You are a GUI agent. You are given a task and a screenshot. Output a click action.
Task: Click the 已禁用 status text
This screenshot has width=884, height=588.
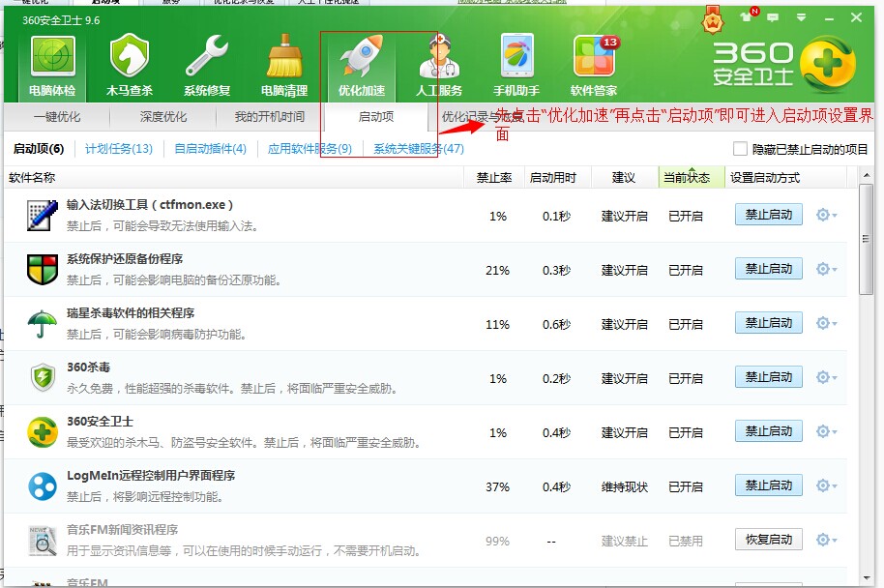(x=686, y=541)
